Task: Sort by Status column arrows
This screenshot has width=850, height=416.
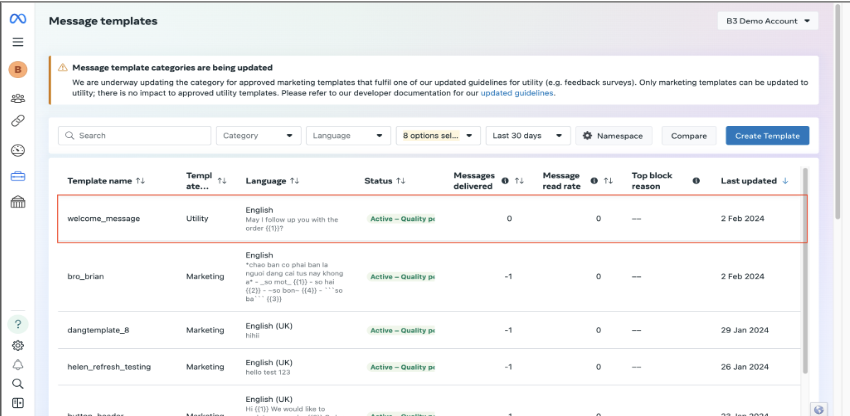Action: (x=401, y=181)
